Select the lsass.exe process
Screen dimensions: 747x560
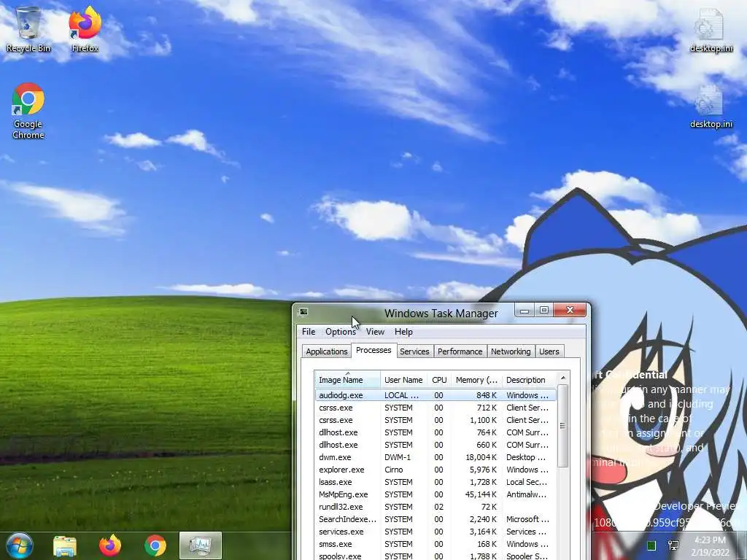(436, 482)
